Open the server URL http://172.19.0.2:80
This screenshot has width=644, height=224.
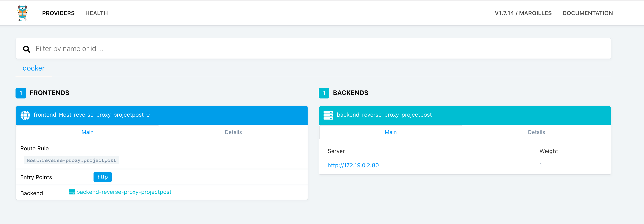(x=353, y=165)
